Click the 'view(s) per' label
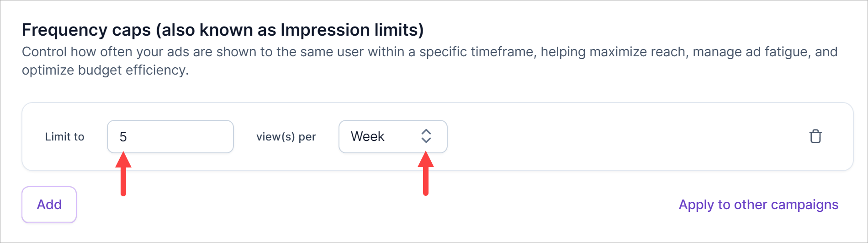The width and height of the screenshot is (868, 243). click(x=286, y=137)
